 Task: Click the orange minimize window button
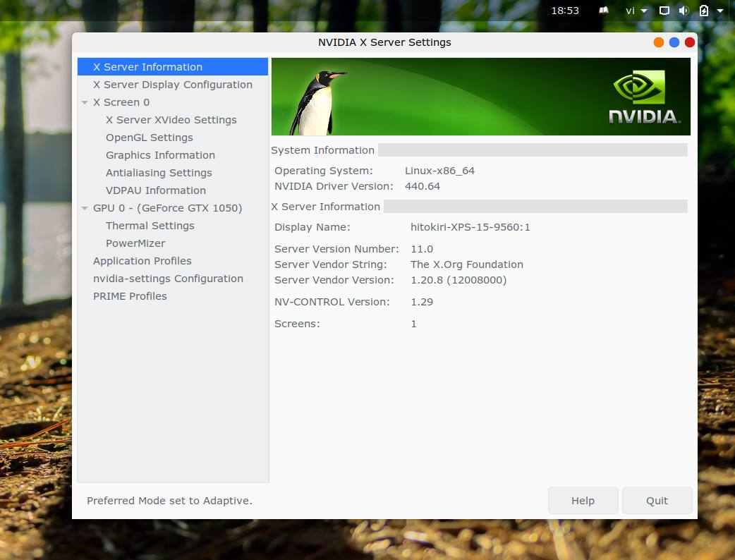659,42
